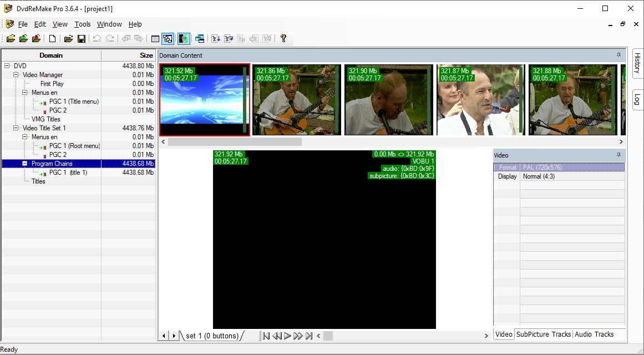Image resolution: width=644 pixels, height=355 pixels.
Task: Collapse the Program Chains tree node
Action: click(x=25, y=164)
